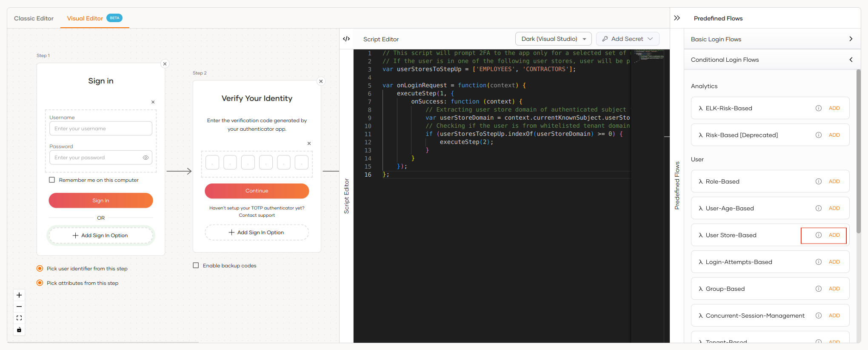Add the Login-Attempts-Based flow
The height and width of the screenshot is (350, 868).
[x=834, y=262]
